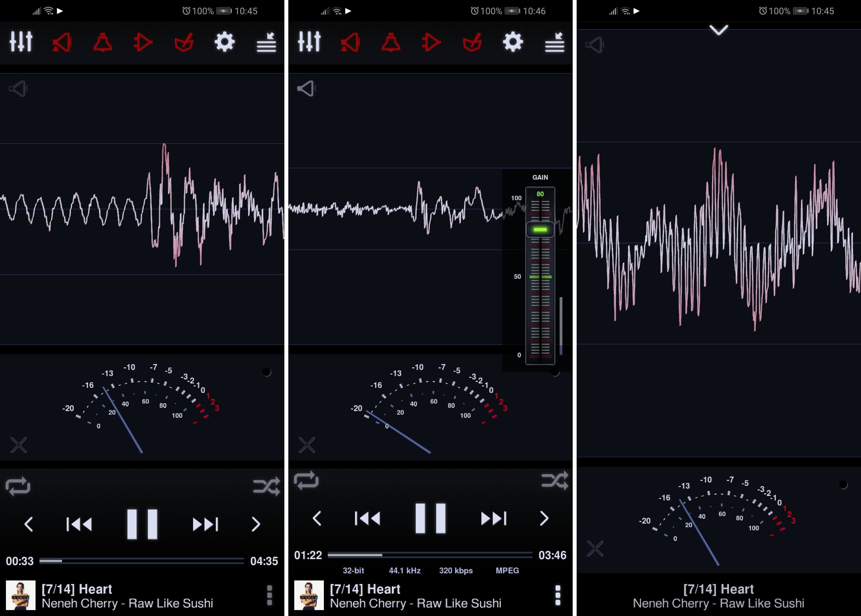This screenshot has height=616, width=861.
Task: Skip to next track in middle screen
Action: coord(494,518)
